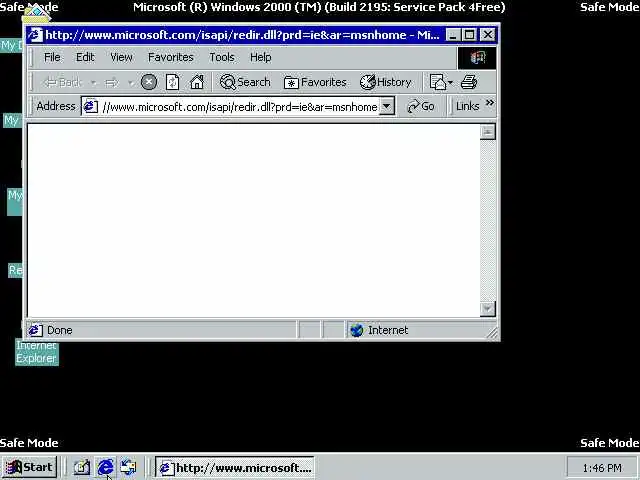The image size is (640, 480).
Task: Maximize the Internet Explorer window
Action: click(469, 35)
